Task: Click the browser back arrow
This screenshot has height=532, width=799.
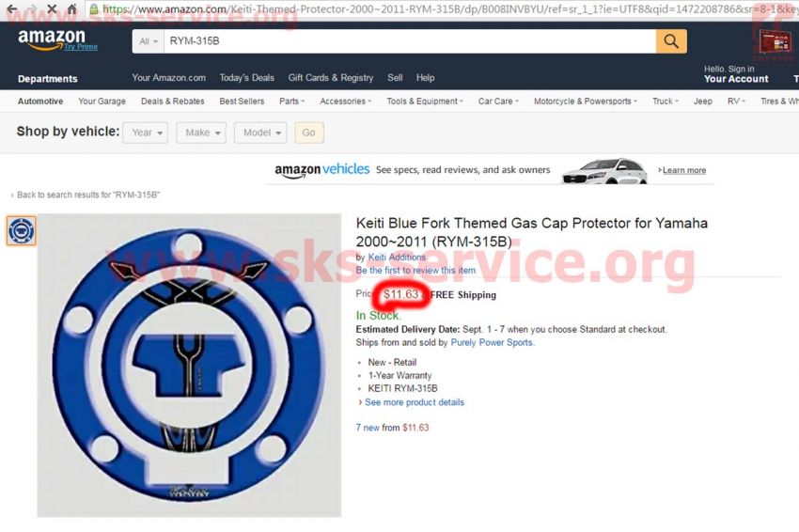Action: point(11,8)
